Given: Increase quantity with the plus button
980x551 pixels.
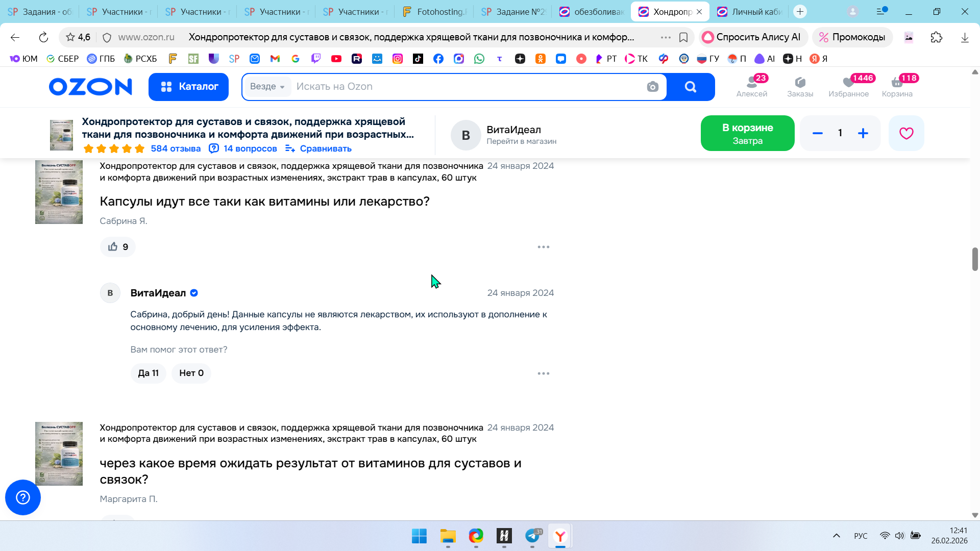Looking at the screenshot, I should (863, 133).
